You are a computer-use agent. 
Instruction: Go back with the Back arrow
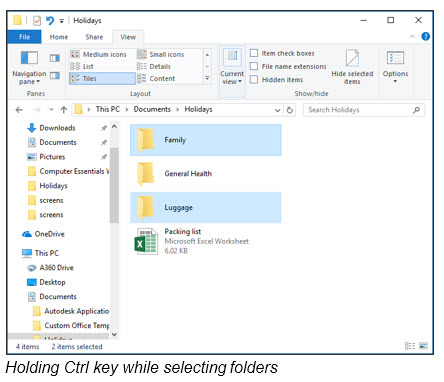click(x=19, y=110)
